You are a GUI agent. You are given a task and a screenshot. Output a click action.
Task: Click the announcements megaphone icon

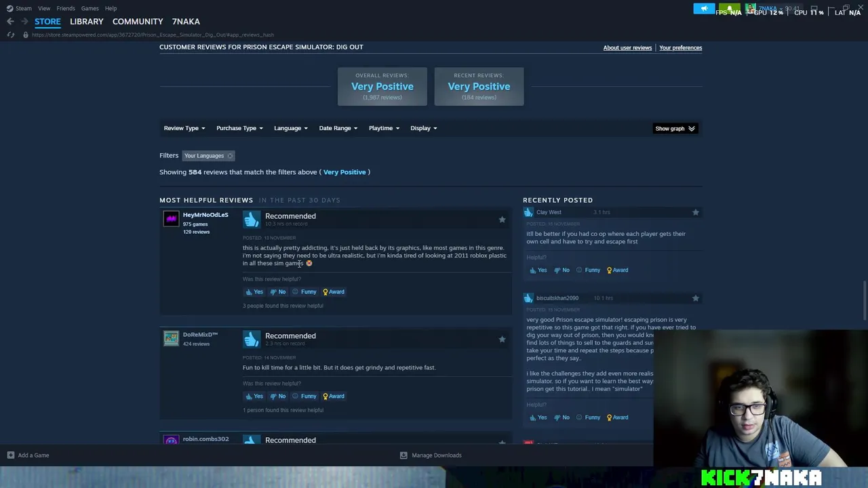click(704, 9)
